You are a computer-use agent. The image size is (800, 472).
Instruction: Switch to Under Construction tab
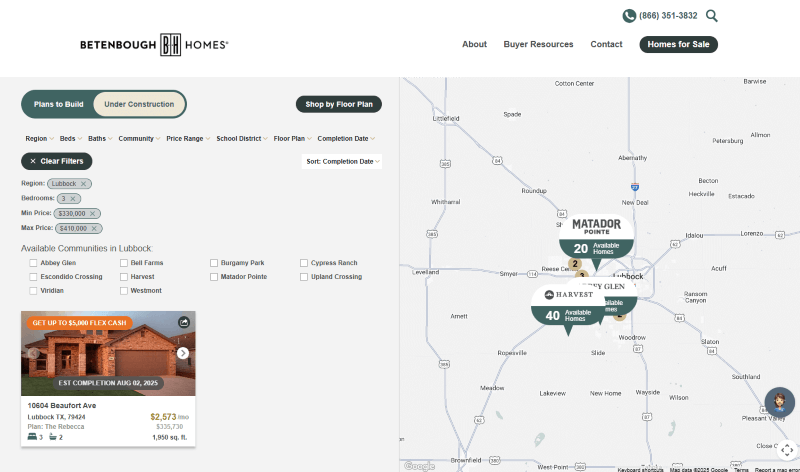coord(139,104)
